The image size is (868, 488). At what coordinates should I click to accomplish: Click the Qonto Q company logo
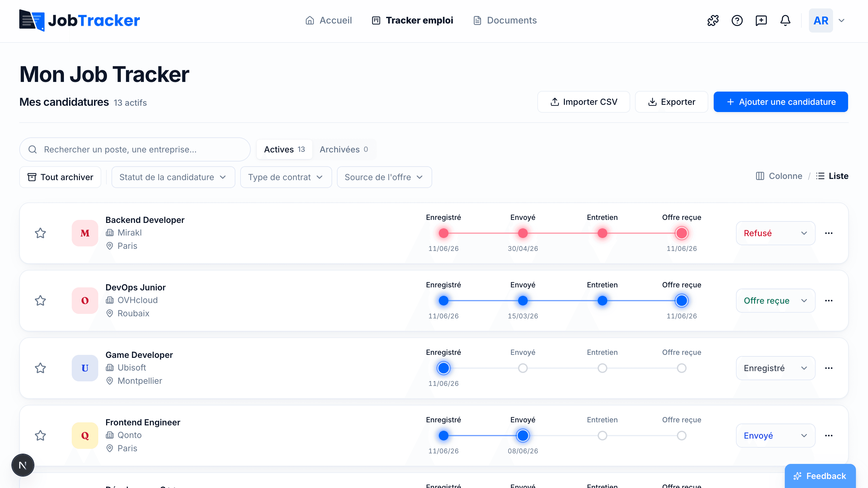coord(85,436)
